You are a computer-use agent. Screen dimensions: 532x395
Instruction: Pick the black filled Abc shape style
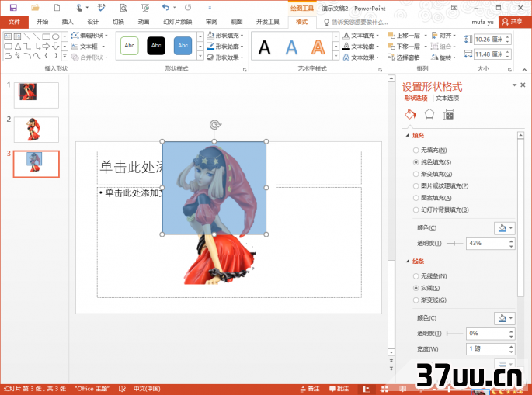(156, 46)
